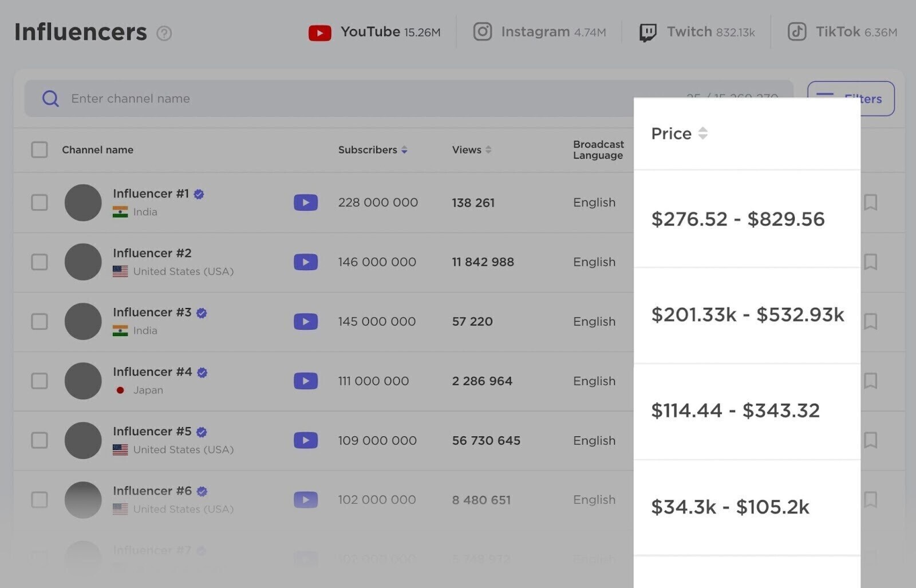Click the help icon next to Influencers heading
Screen dimensions: 916x588
pyautogui.click(x=164, y=34)
